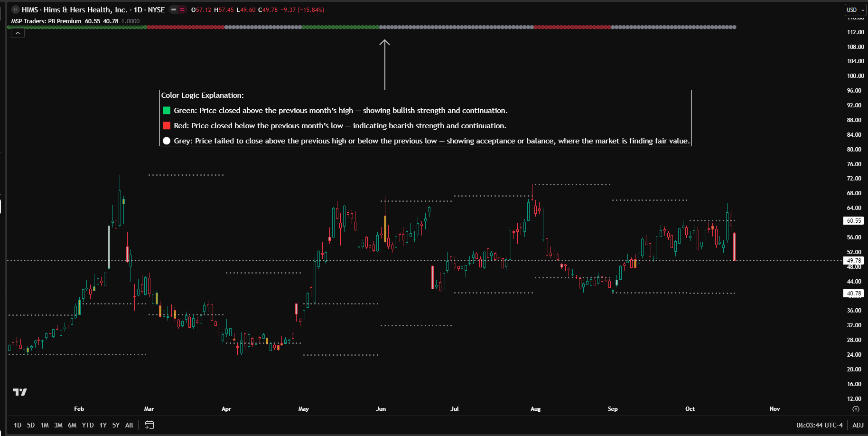868x436 pixels.
Task: Toggle ADJ adjusted data setting
Action: pyautogui.click(x=858, y=425)
